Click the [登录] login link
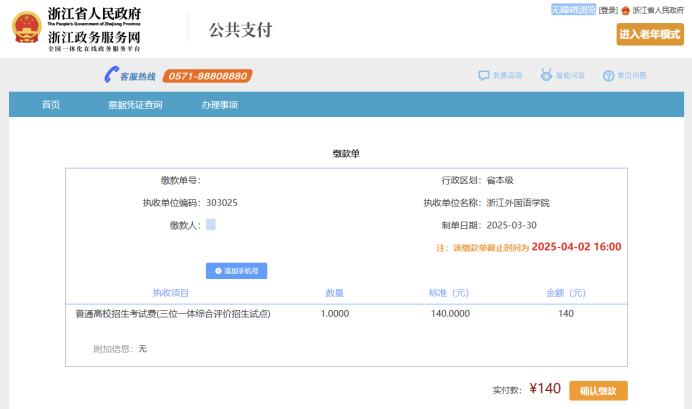Image resolution: width=692 pixels, height=409 pixels. (608, 10)
